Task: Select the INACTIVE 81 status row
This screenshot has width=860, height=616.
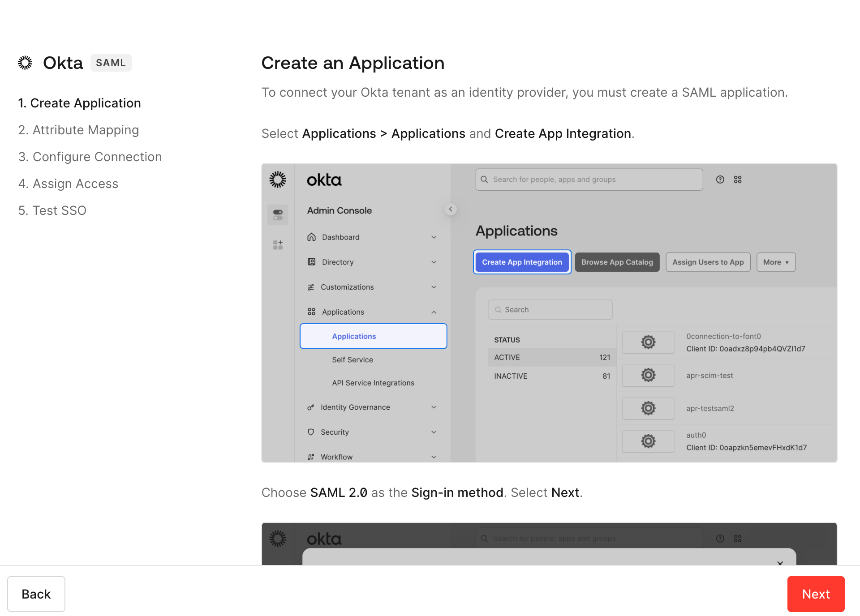Action: click(552, 376)
